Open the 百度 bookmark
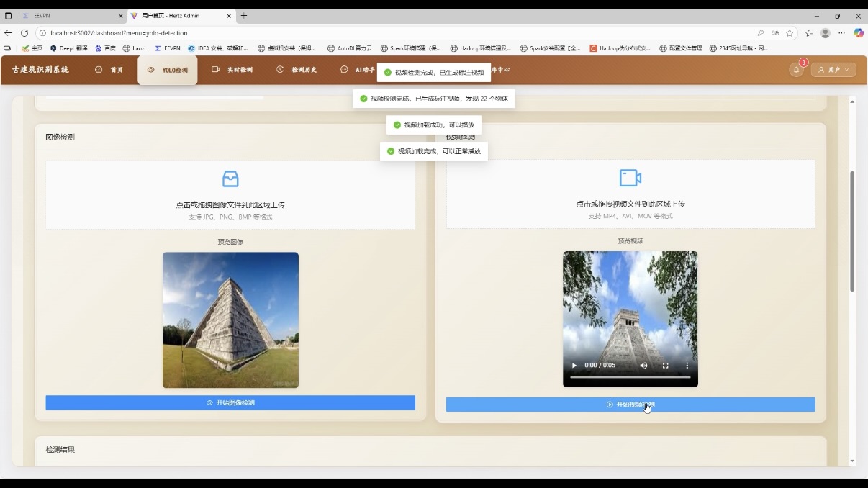This screenshot has width=868, height=488. 105,48
